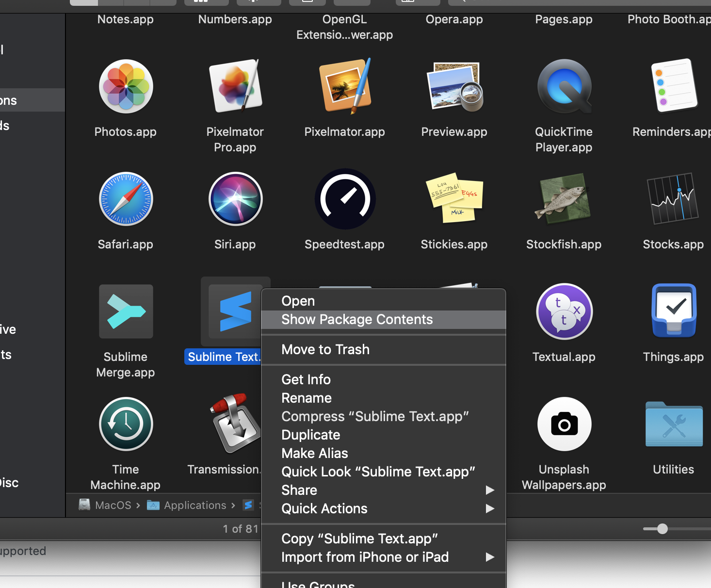Click the Numbers.app label
The width and height of the screenshot is (711, 588).
[235, 19]
